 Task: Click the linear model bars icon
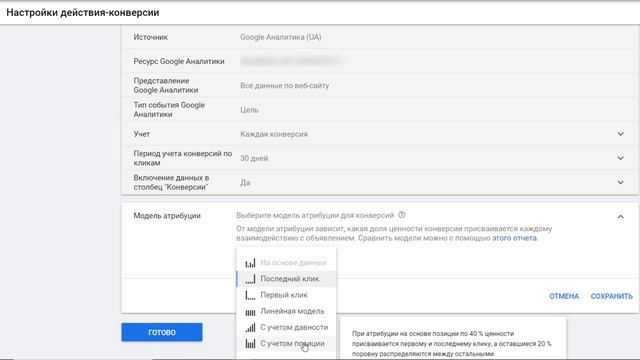[x=250, y=312]
